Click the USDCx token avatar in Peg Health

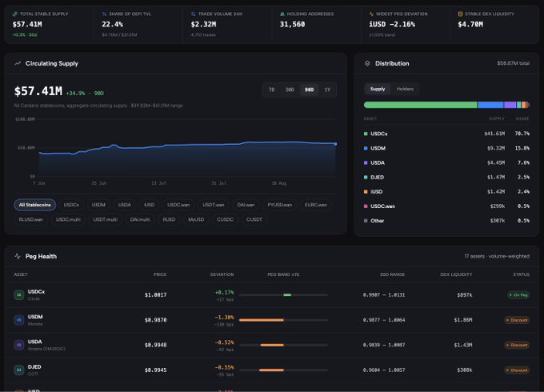(19, 295)
